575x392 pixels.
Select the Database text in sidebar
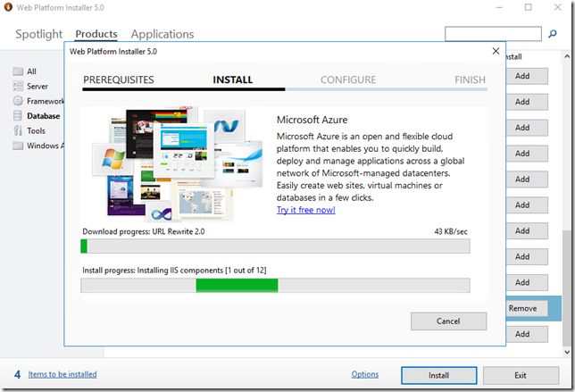(43, 116)
